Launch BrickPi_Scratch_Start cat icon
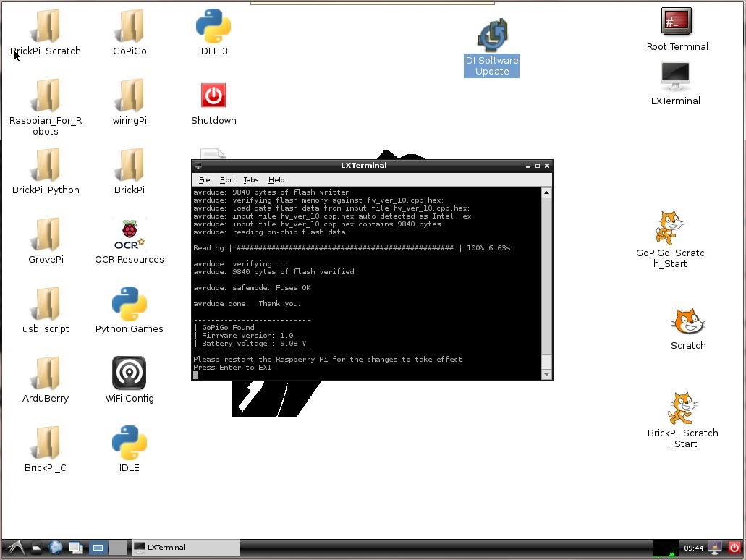Screen dimensions: 746x560 pos(682,408)
